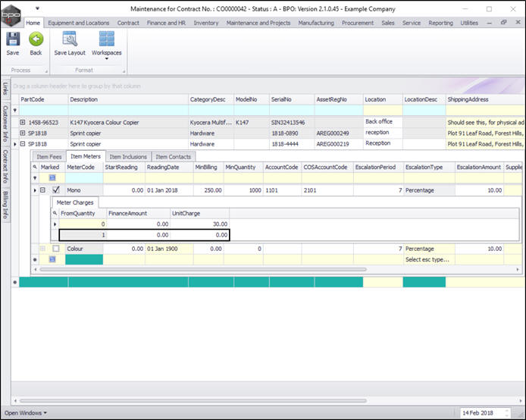
Task: Expand the 1458-96523 Kyocera copier row
Action: [23, 122]
